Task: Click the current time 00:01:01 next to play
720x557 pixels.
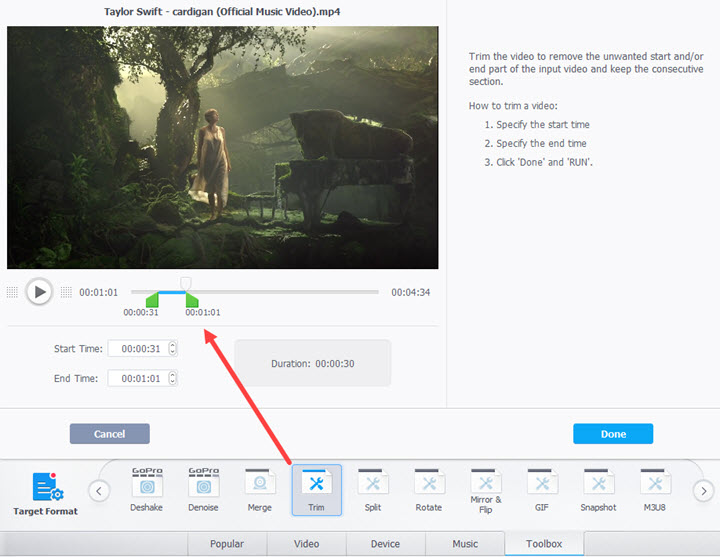Action: 99,293
